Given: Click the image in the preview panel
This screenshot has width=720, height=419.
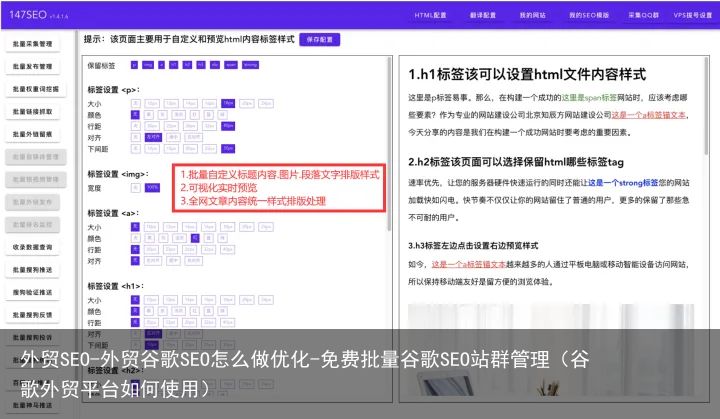Looking at the screenshot, I should point(551,349).
